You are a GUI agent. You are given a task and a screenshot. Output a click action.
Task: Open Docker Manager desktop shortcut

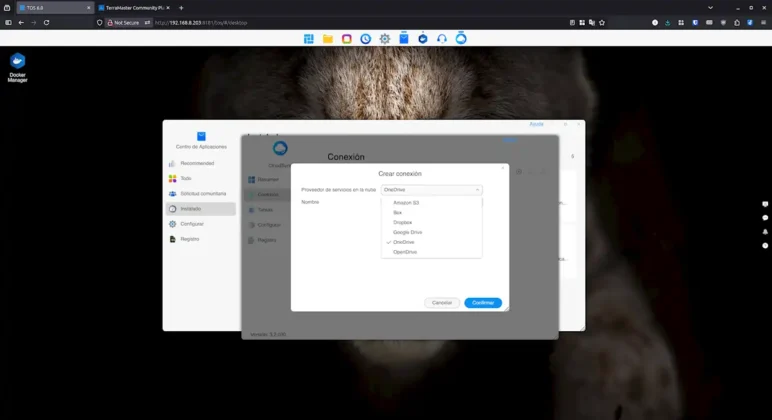(17, 64)
